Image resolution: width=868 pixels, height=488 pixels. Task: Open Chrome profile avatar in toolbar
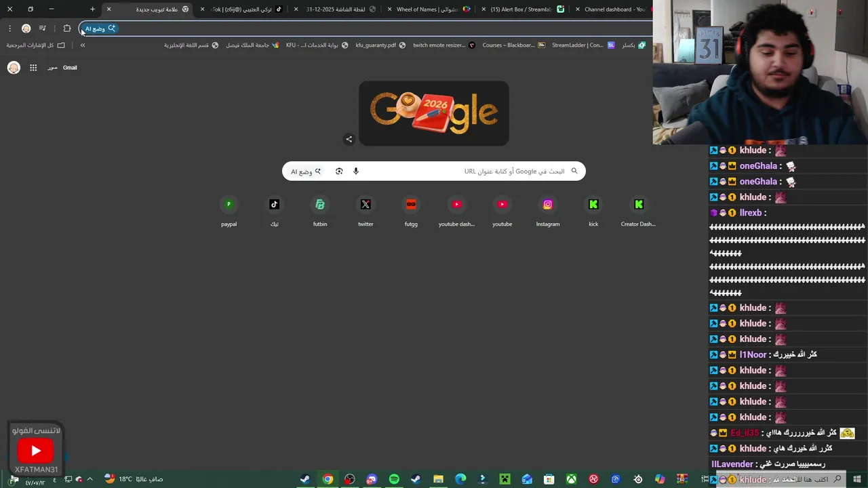tap(26, 28)
